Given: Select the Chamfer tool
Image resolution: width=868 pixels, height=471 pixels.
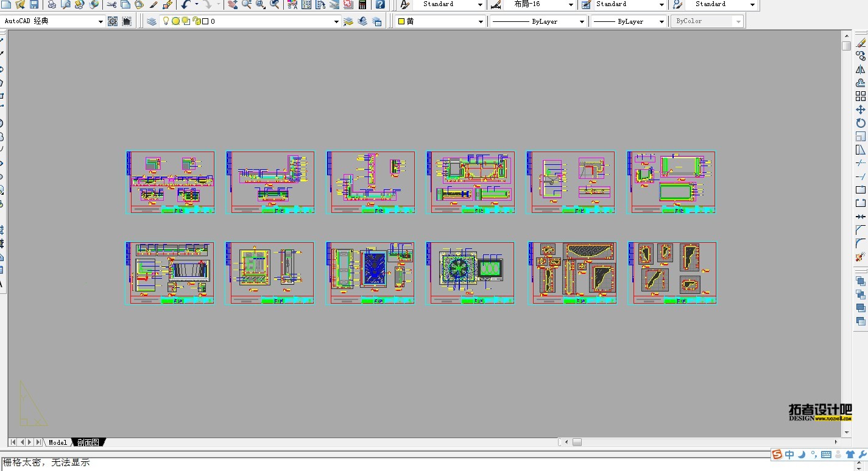Looking at the screenshot, I should 861,230.
